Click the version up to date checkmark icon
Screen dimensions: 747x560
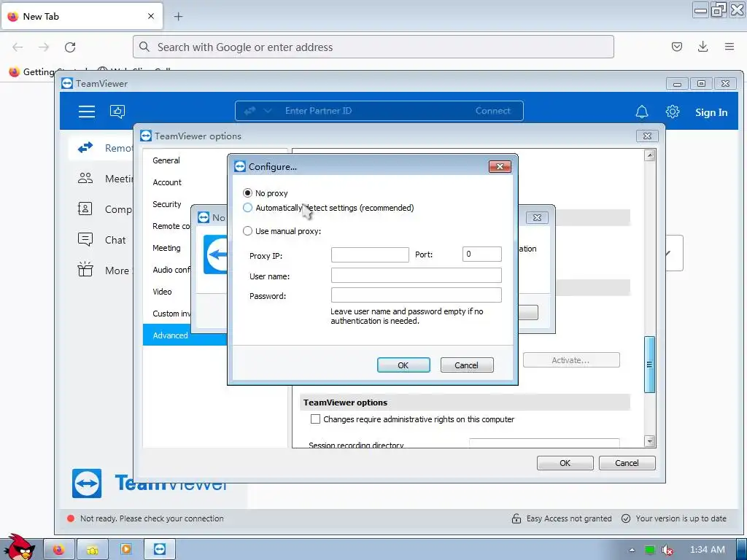point(626,518)
